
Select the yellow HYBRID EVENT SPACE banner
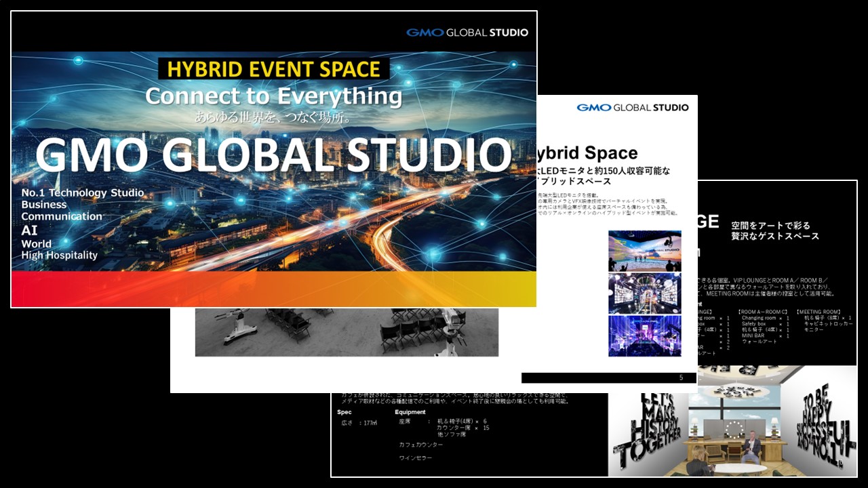click(274, 69)
